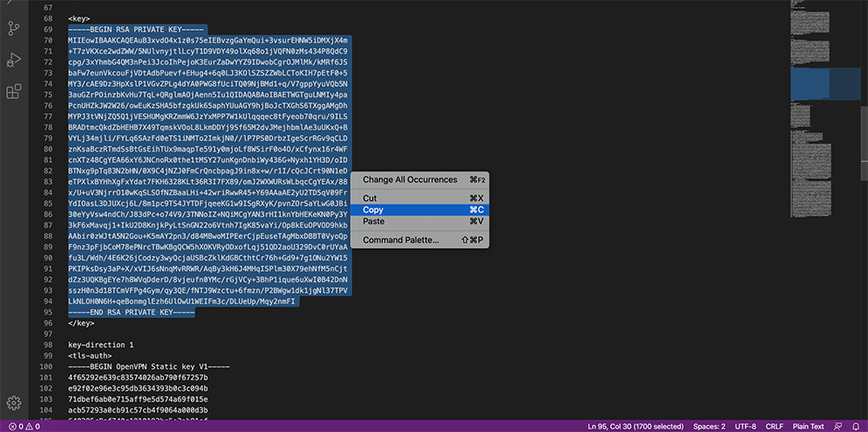Open the Run and Debug view
The width and height of the screenshot is (868, 432).
point(14,60)
